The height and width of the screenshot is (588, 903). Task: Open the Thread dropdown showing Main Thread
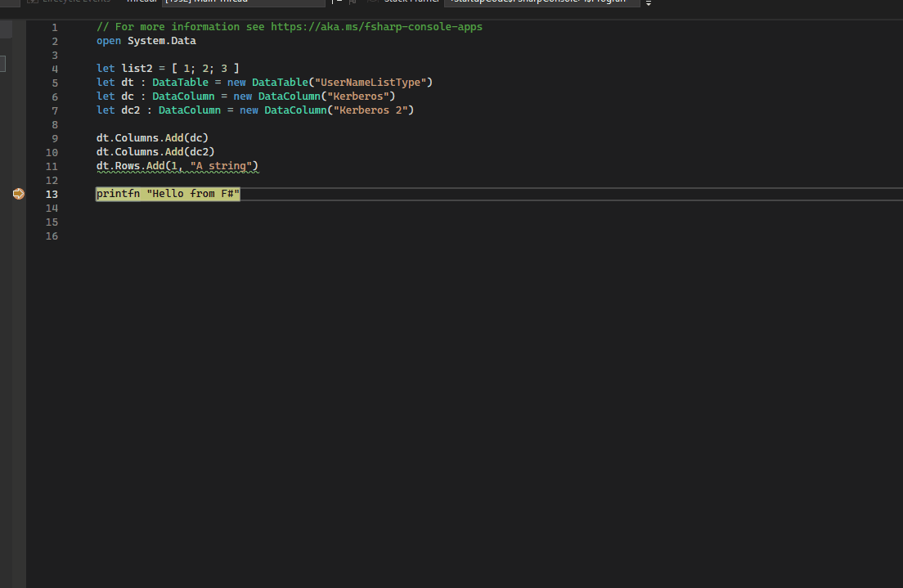coord(270,2)
